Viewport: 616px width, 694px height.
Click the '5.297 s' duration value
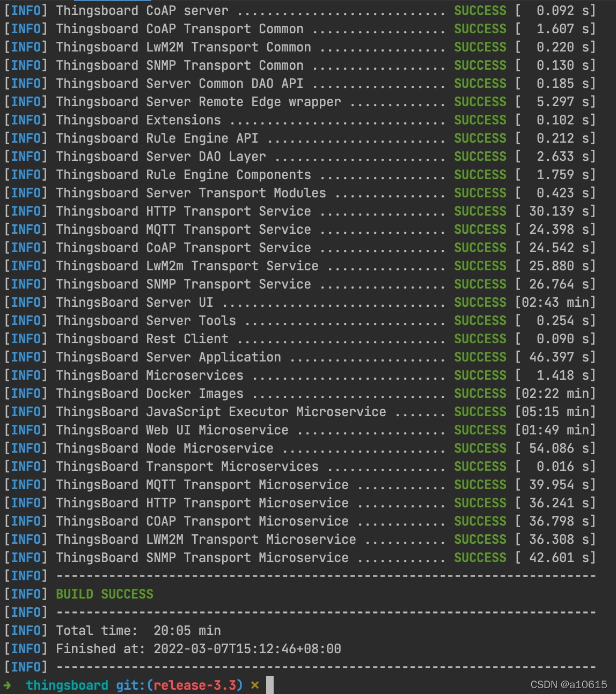[563, 102]
